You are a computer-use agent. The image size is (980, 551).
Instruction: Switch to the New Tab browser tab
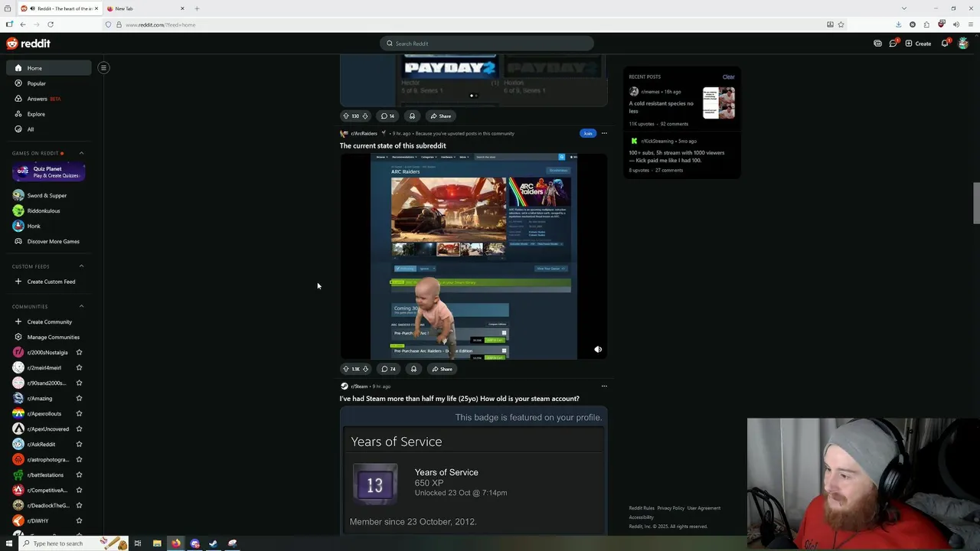tap(145, 8)
